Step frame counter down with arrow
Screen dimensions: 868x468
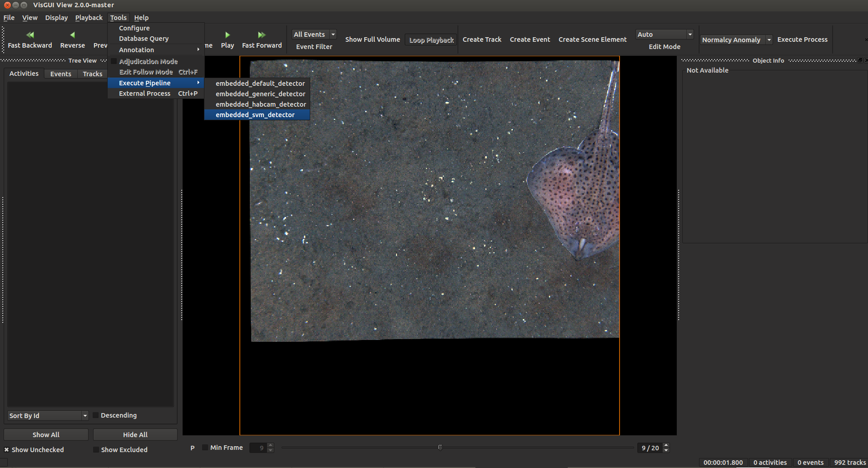point(666,451)
